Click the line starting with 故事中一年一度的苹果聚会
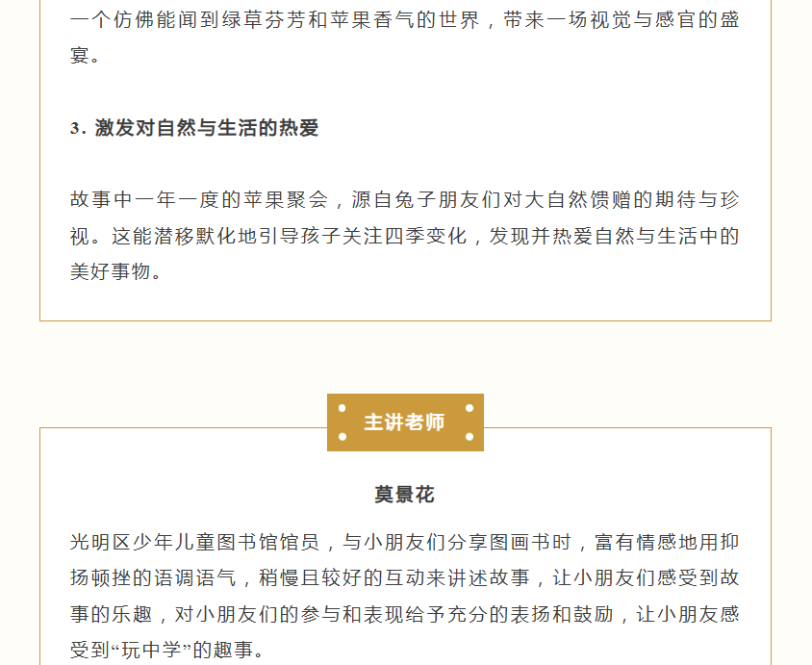Screen dimensions: 812x665 [x=405, y=200]
